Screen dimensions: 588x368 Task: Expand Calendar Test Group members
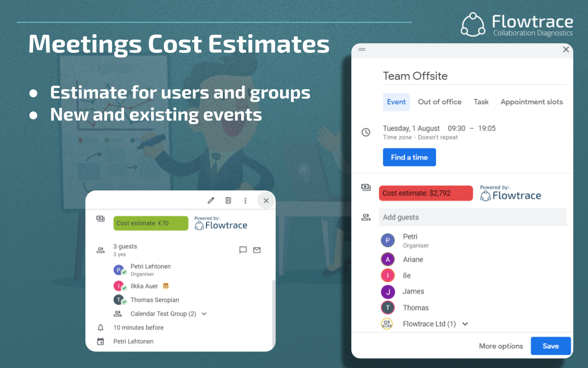[204, 314]
